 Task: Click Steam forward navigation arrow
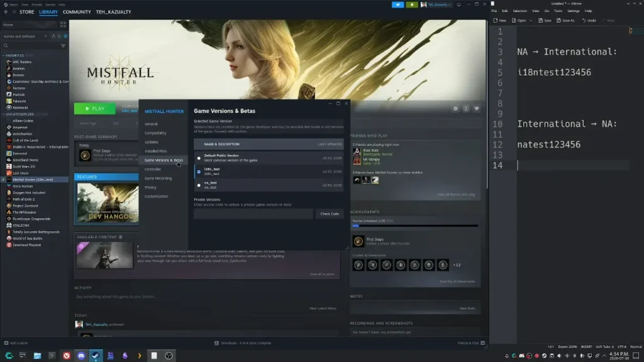14,12
